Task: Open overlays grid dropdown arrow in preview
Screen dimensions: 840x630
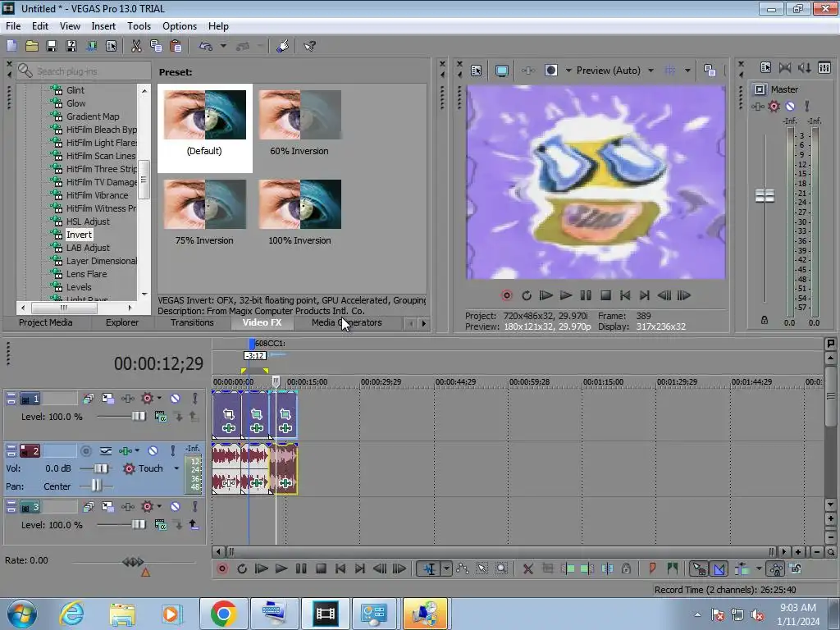Action: (x=687, y=71)
